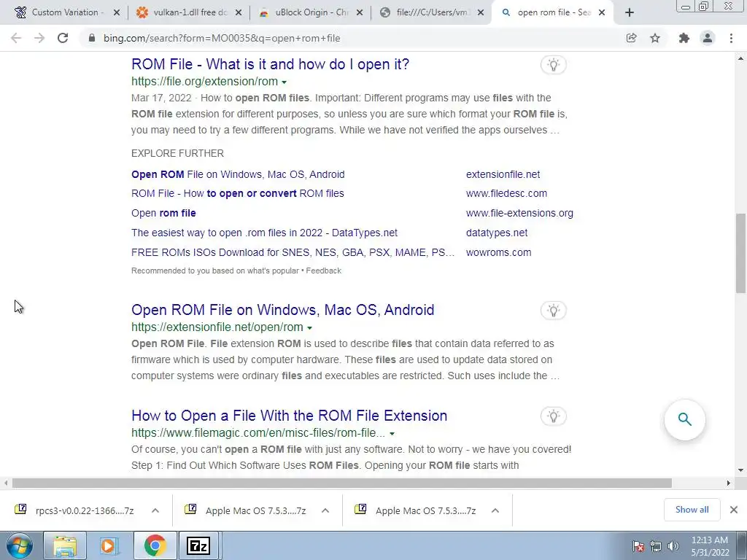
Task: Go forward one page
Action: (x=39, y=38)
